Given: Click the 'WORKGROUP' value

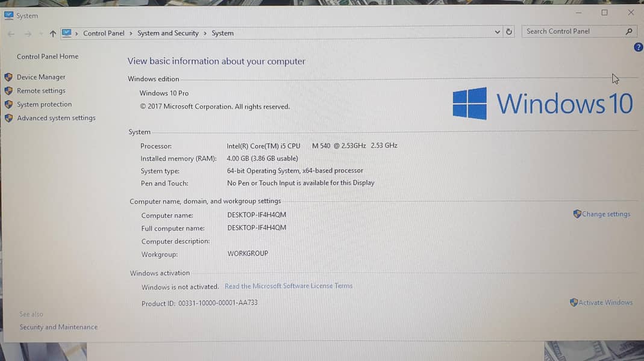Looking at the screenshot, I should pos(248,253).
